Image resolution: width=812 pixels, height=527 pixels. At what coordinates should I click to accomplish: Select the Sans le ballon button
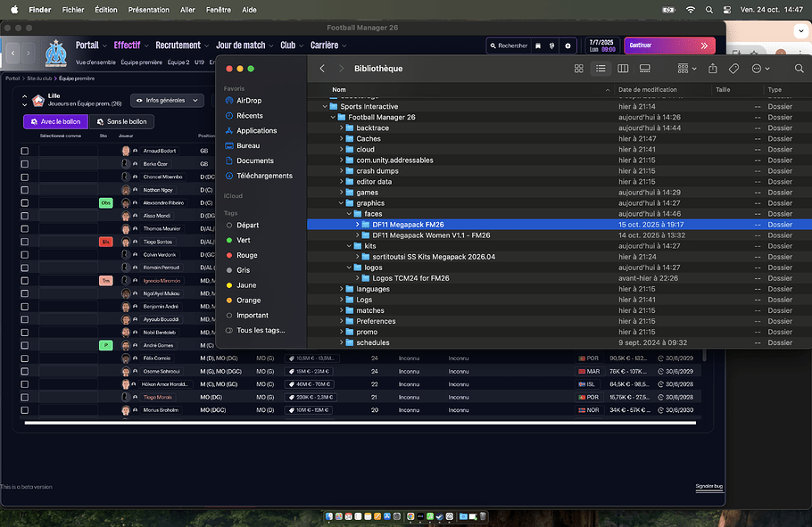pos(124,121)
